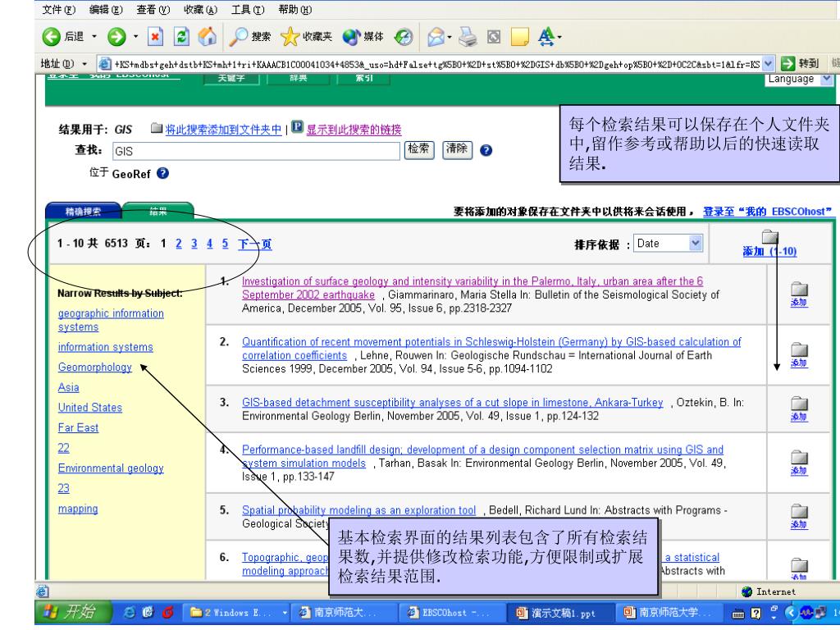Image resolution: width=840 pixels, height=630 pixels.
Task: Switch to the EBSCOhost taskbar window
Action: click(x=451, y=612)
